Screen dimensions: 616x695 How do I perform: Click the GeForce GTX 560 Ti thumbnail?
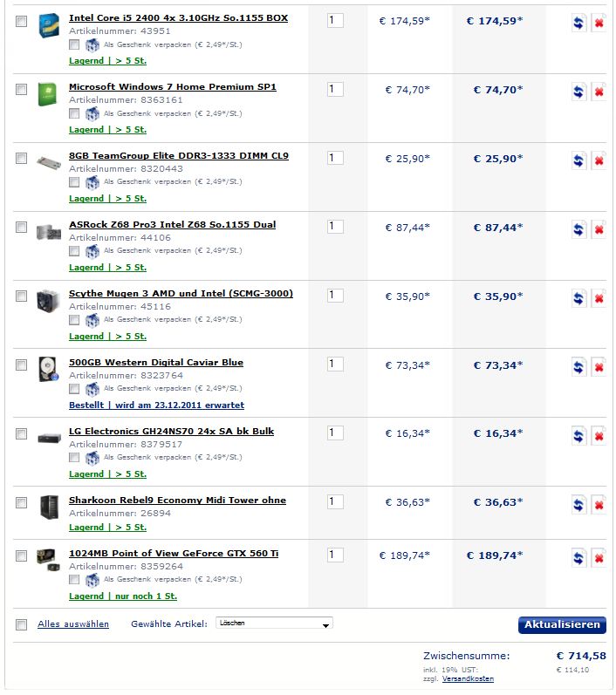point(48,560)
